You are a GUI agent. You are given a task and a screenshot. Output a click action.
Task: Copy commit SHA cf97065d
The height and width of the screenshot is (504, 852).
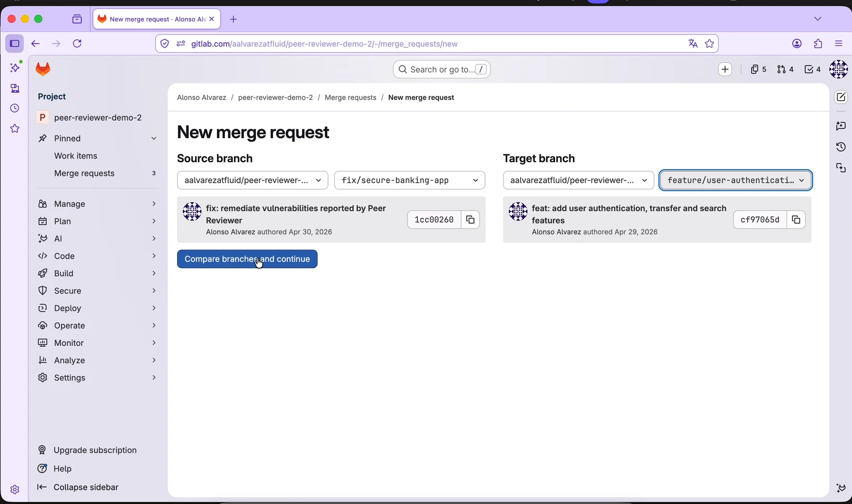click(796, 220)
